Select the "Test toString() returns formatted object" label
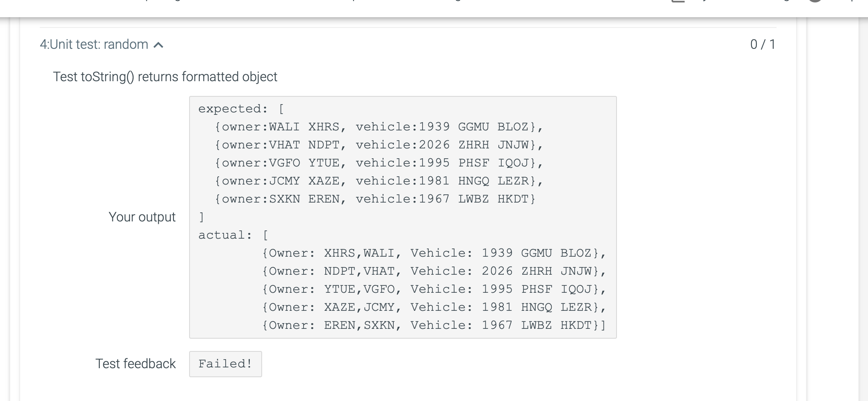 (x=165, y=76)
